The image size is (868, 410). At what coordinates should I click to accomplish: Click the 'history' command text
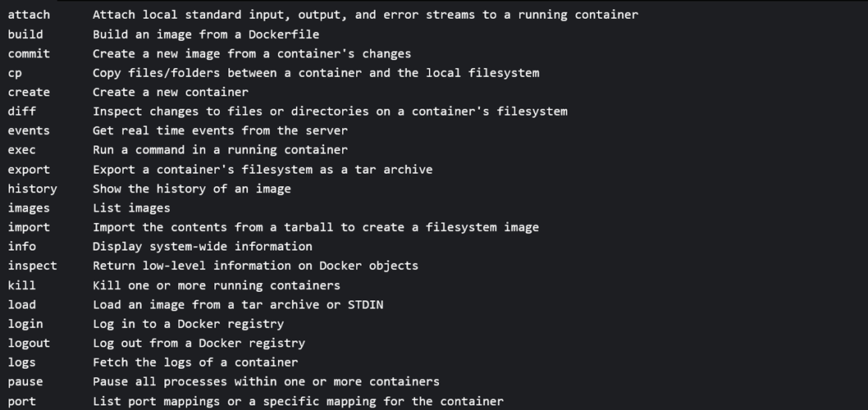[x=32, y=189]
